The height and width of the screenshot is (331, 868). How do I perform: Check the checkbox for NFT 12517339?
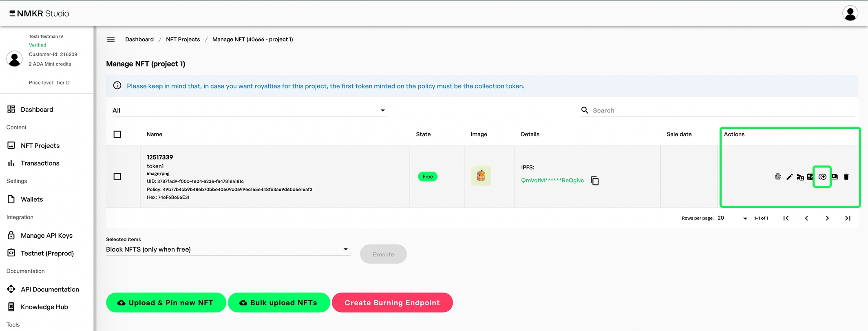point(117,177)
